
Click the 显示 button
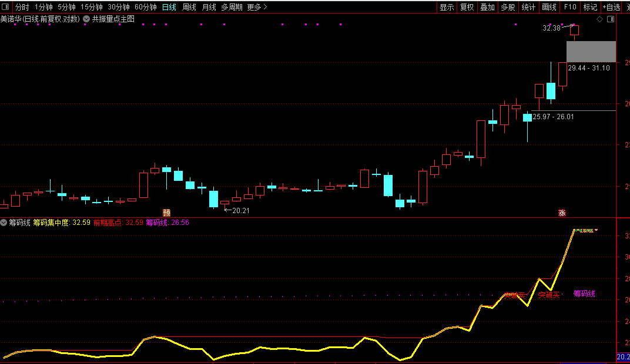click(x=447, y=7)
